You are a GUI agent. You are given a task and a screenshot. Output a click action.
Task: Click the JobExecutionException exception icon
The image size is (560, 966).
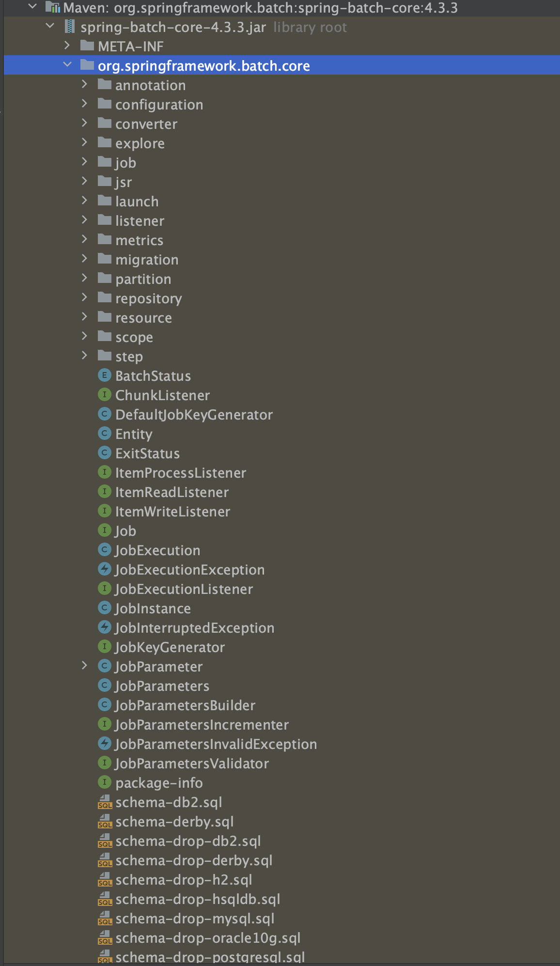tap(104, 569)
